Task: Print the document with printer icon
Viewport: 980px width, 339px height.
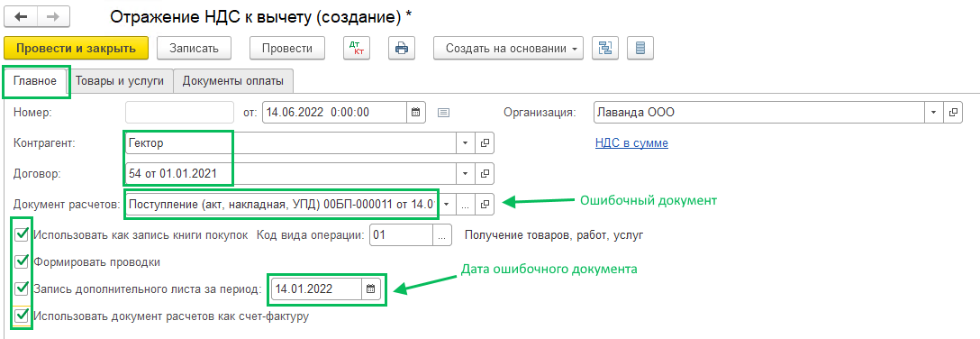Action: pyautogui.click(x=402, y=48)
